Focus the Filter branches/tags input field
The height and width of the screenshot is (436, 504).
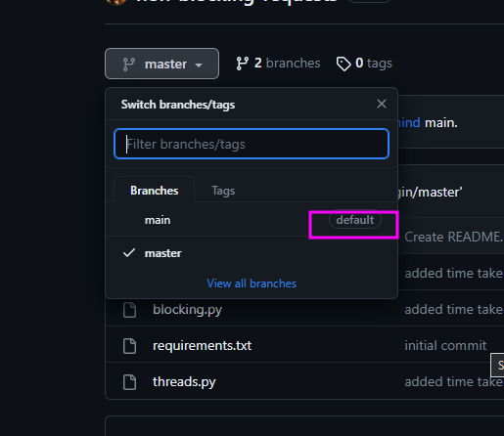252,144
